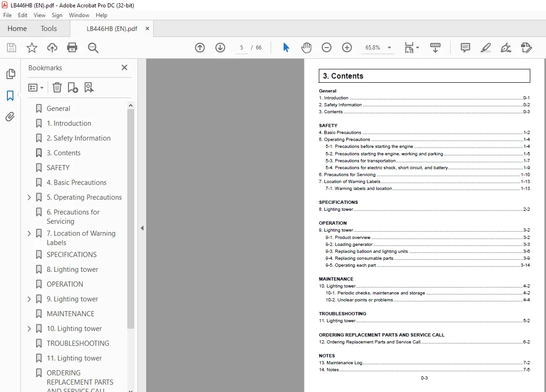Delete selected bookmark with trash icon
Viewport: 546px width, 392px height.
[57, 87]
